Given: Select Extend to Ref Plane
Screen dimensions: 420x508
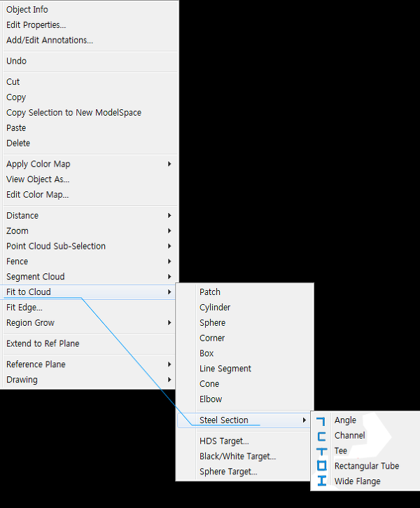Looking at the screenshot, I should [x=43, y=343].
